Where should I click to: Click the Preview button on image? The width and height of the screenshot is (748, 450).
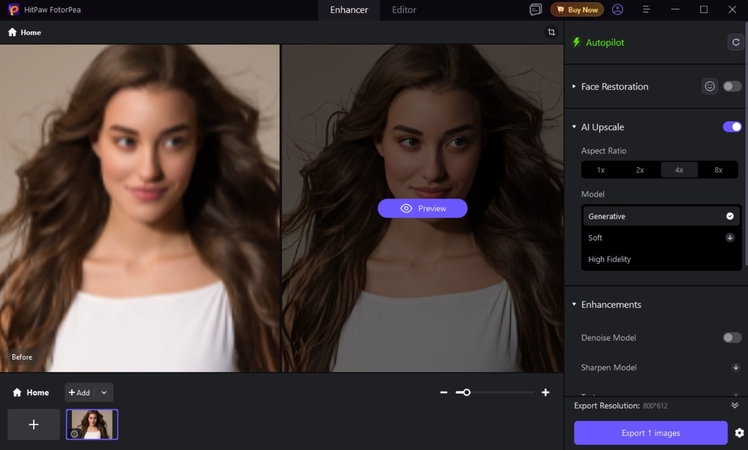(422, 209)
